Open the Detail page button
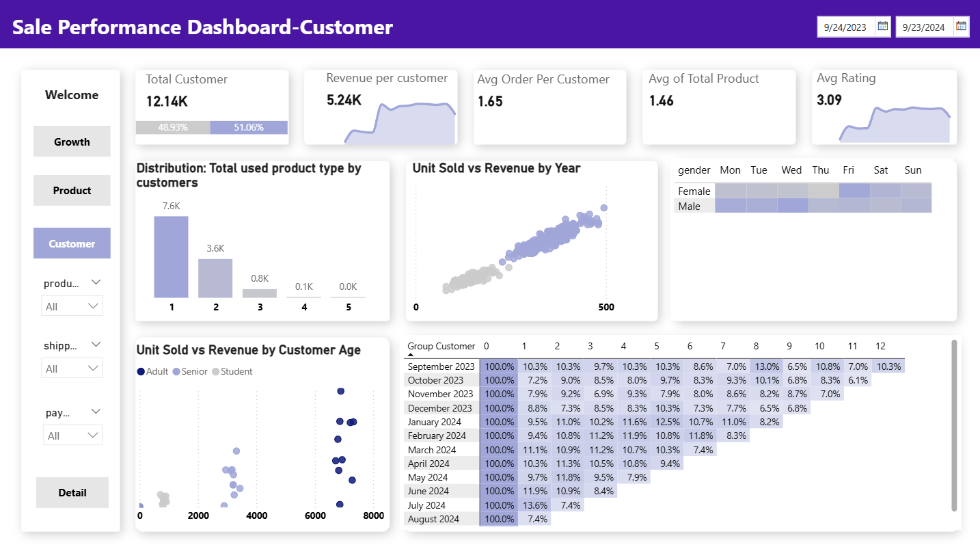980x549 pixels. (72, 492)
